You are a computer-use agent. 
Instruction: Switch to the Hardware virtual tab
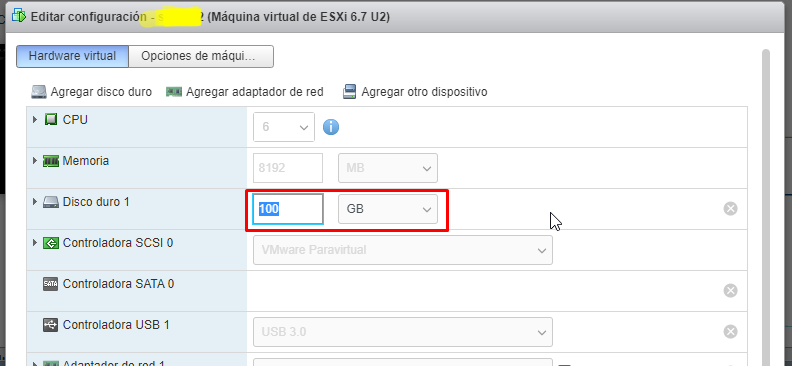tap(73, 56)
